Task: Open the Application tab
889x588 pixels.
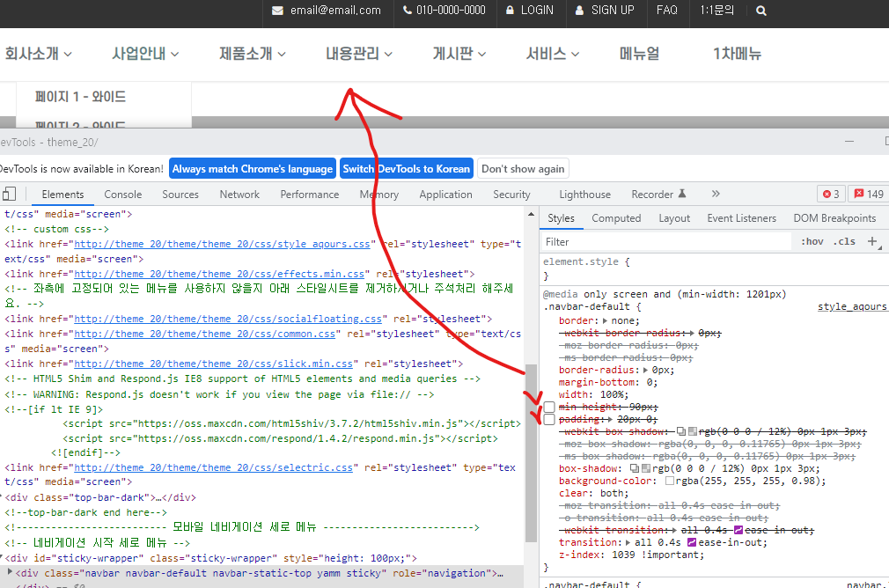Action: pos(445,195)
